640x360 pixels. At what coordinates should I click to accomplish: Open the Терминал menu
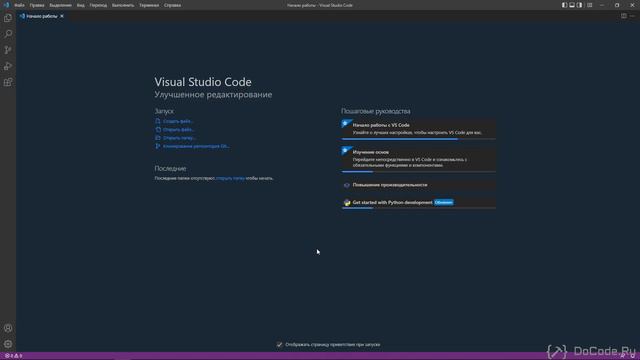[x=149, y=5]
